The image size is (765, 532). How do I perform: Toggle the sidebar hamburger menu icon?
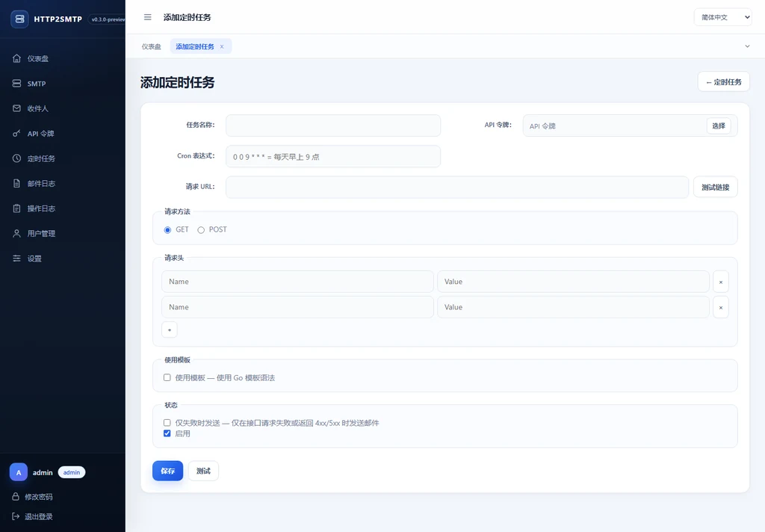147,17
